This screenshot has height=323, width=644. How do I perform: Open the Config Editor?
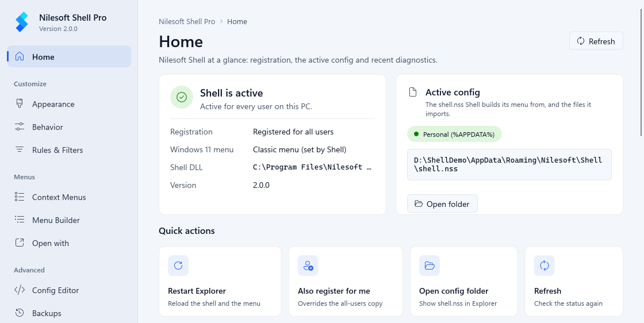[69, 290]
